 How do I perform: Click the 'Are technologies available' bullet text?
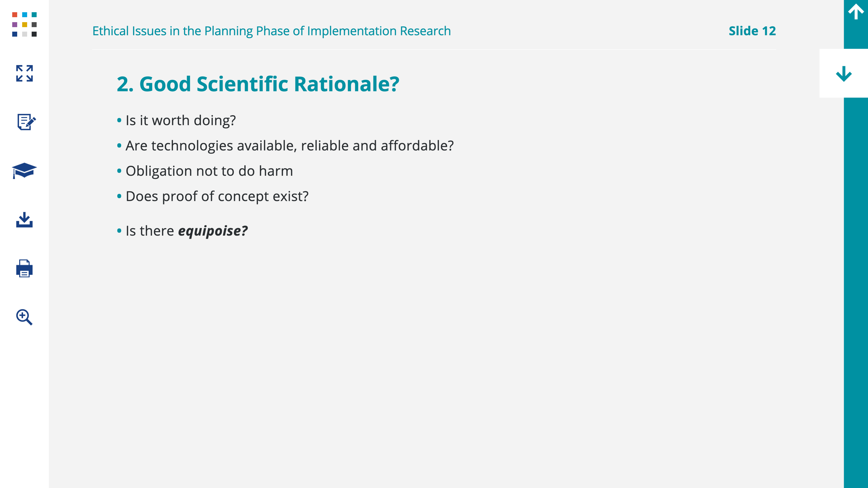point(289,146)
